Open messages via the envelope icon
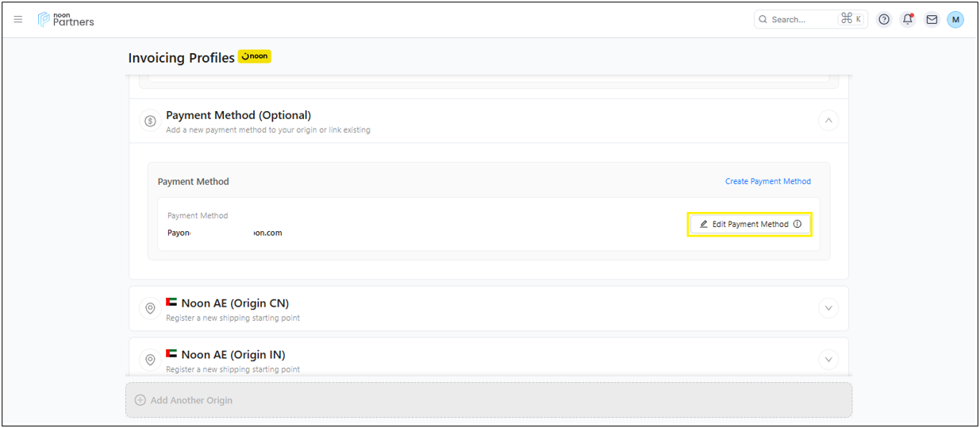 (932, 20)
